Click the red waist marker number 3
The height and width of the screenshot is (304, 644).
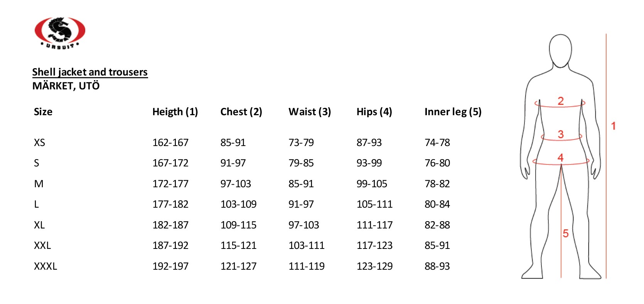pos(561,134)
